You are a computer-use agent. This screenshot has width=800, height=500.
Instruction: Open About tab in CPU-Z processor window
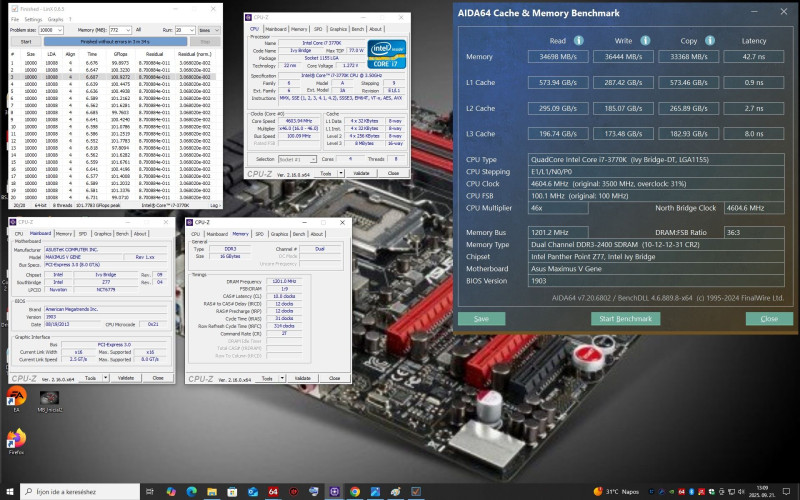(376, 29)
